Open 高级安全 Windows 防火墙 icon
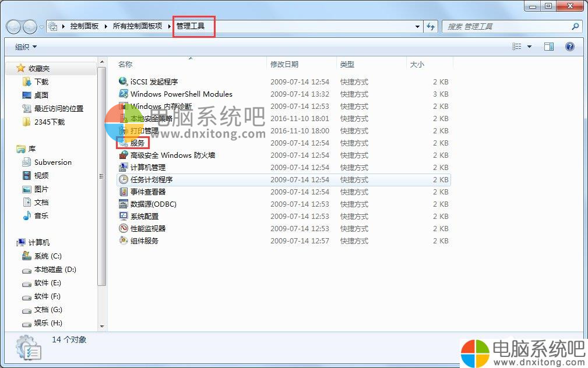The width and height of the screenshot is (588, 368). (123, 155)
